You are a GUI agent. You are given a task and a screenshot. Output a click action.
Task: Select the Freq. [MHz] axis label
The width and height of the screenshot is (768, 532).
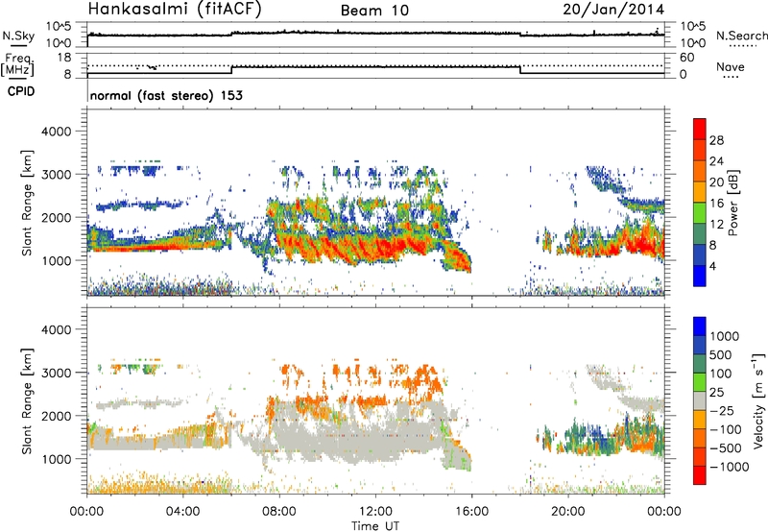point(17,64)
